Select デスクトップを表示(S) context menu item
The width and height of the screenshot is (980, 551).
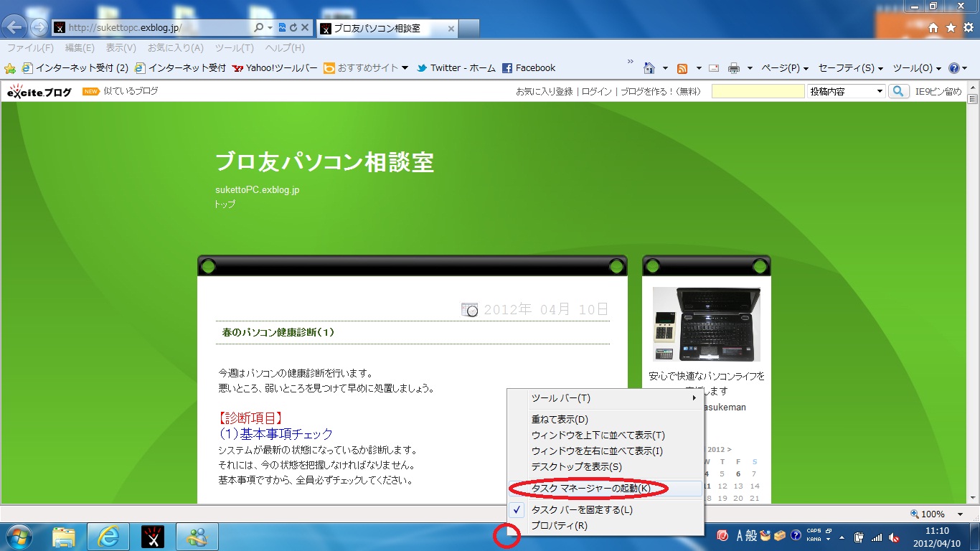604,467
